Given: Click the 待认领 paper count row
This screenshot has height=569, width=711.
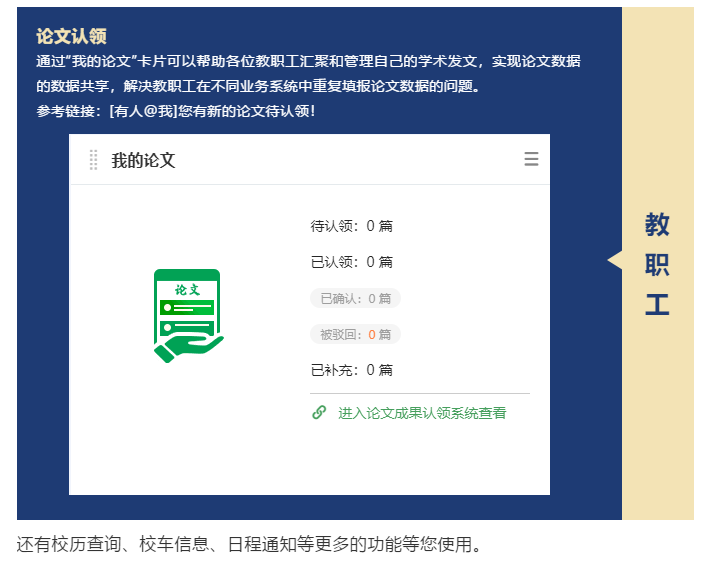Looking at the screenshot, I should [x=352, y=226].
